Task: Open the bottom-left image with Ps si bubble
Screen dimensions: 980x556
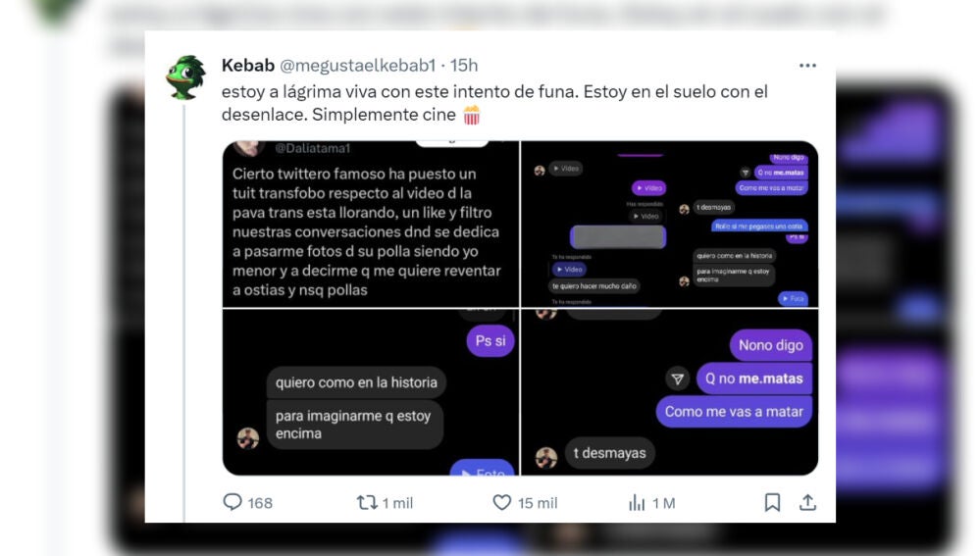Action: [x=371, y=392]
